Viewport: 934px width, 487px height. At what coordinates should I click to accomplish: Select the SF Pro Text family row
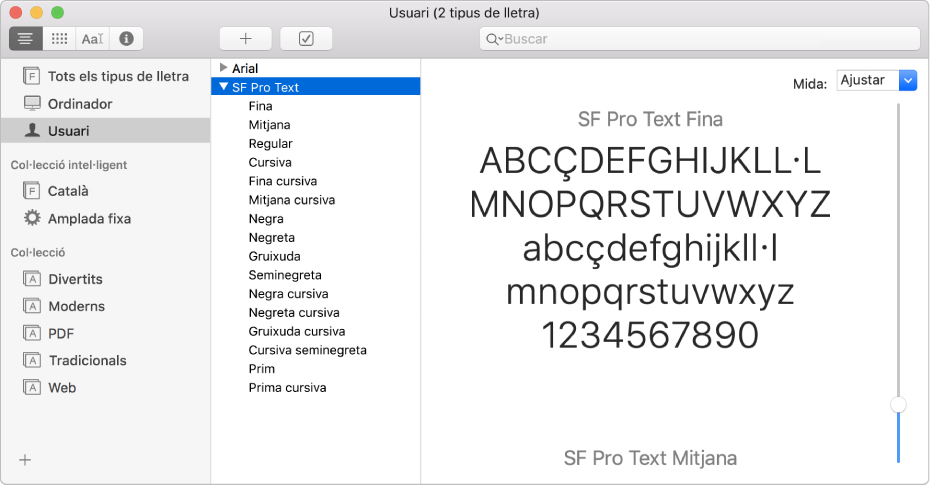(x=316, y=87)
